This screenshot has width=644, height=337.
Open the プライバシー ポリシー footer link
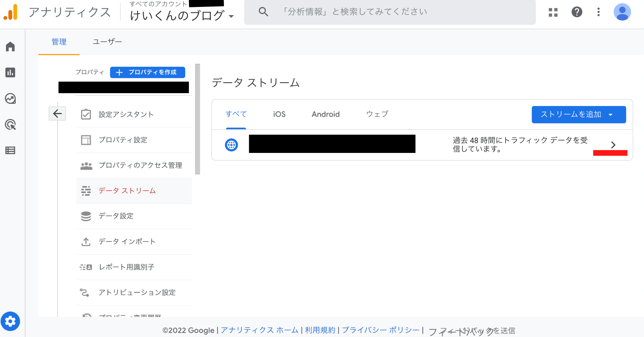tap(380, 330)
